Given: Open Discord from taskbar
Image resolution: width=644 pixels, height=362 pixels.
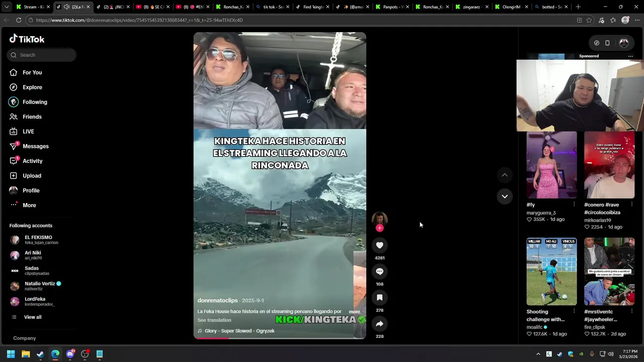Looking at the screenshot, I should (x=70, y=354).
